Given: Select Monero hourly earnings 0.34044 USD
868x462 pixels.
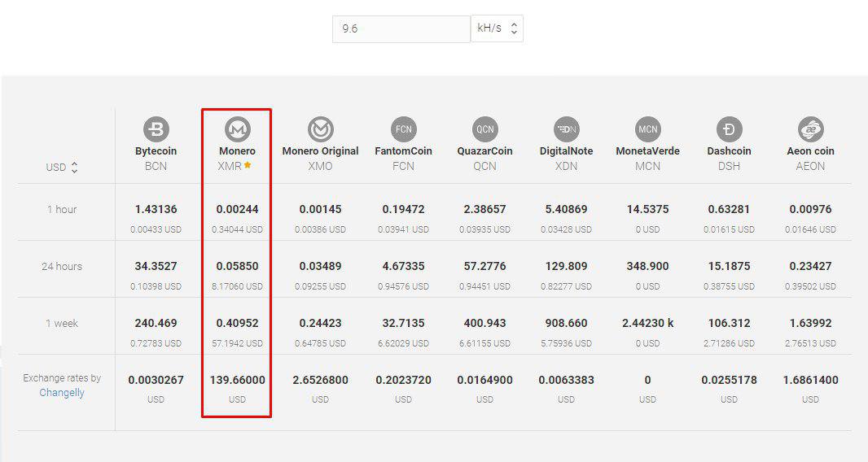Looking at the screenshot, I should (x=238, y=229).
